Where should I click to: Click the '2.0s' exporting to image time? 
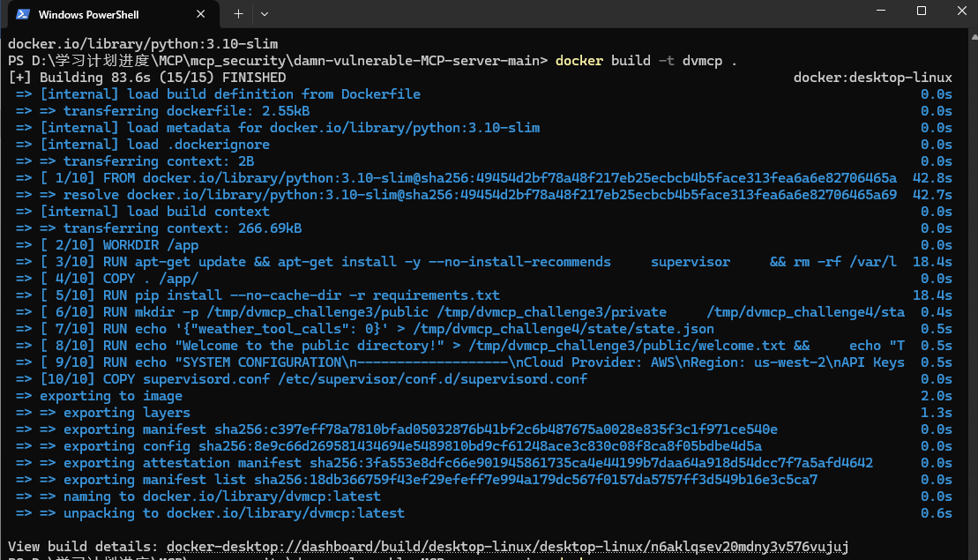[937, 397]
